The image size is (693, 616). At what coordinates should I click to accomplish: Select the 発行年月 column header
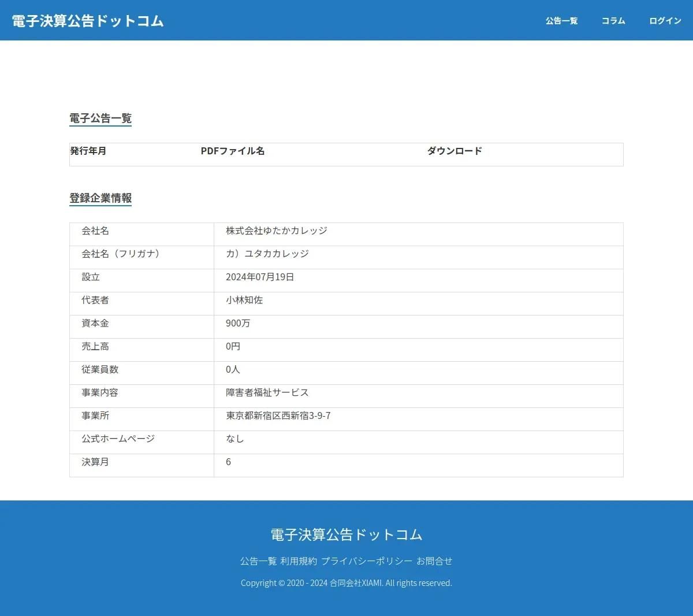tap(88, 151)
